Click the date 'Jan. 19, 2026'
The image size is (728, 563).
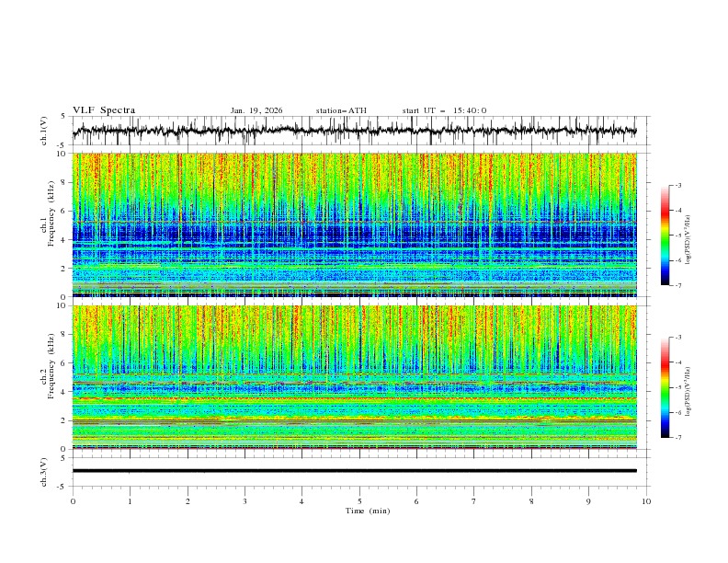coord(256,110)
